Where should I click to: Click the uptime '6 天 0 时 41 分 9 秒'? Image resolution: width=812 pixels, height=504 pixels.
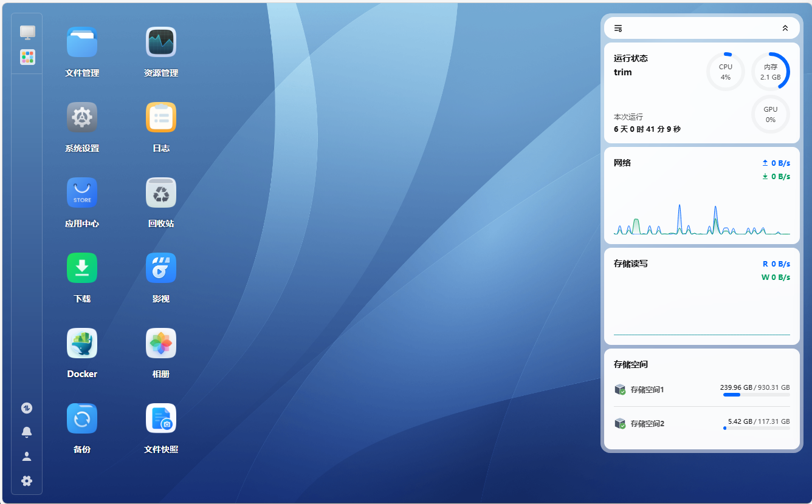[x=647, y=129]
